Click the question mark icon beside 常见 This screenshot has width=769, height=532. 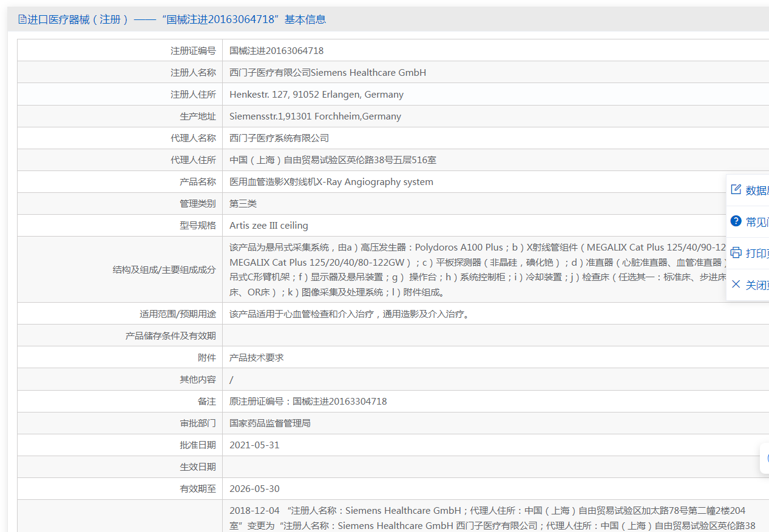[736, 221]
